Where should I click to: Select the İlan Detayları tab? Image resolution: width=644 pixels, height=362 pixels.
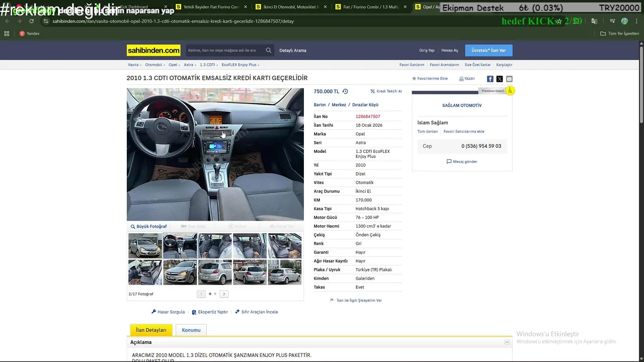pos(151,330)
